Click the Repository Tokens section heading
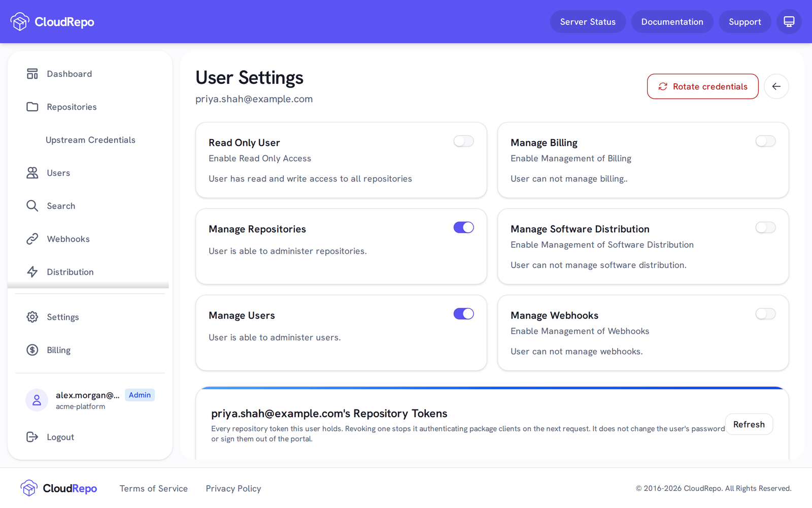This screenshot has height=508, width=812. tap(329, 414)
